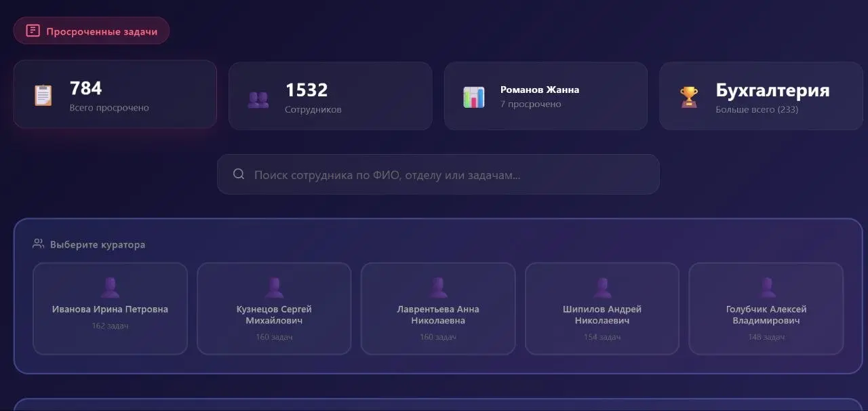Click the people icon beside 1532
Image resolution: width=868 pixels, height=411 pixels.
click(x=258, y=100)
